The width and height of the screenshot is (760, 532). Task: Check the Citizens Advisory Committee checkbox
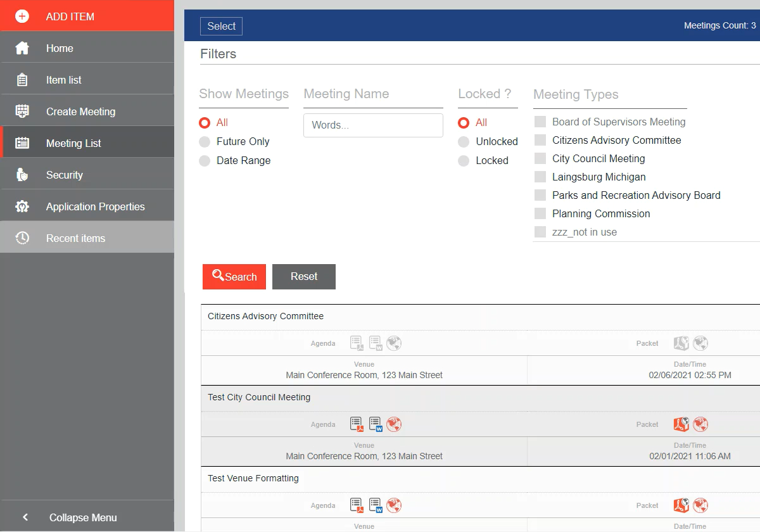tap(540, 140)
